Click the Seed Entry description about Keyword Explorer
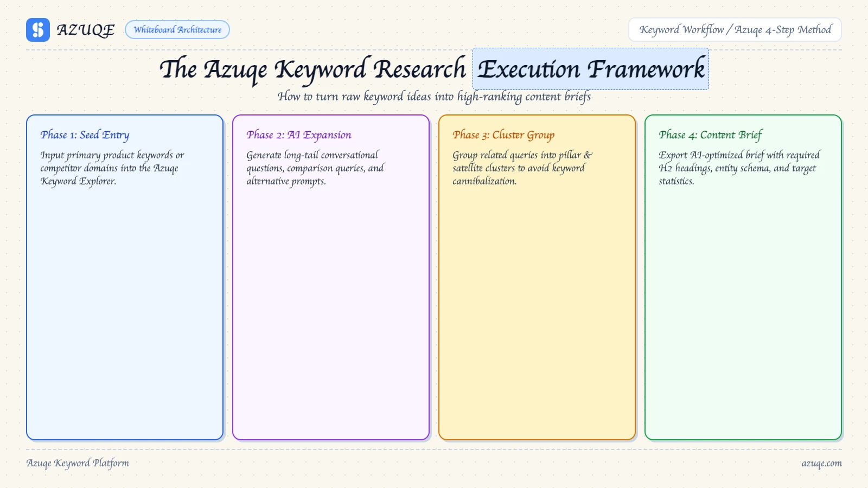Screen dimensions: 868x488 112,168
